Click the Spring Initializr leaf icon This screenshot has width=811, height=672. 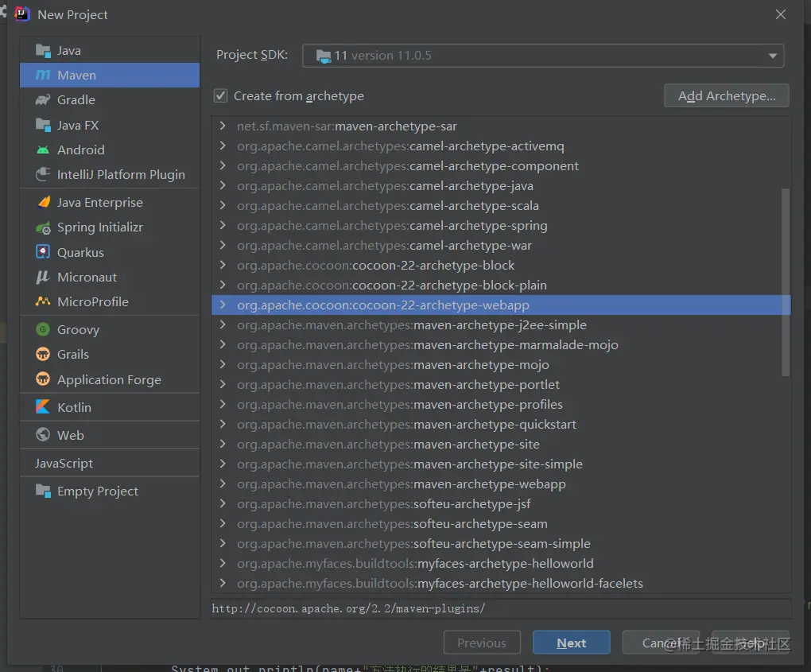(x=43, y=227)
